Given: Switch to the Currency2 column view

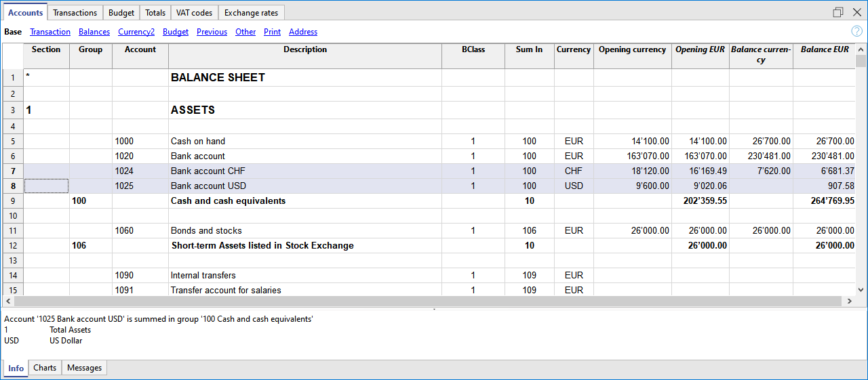Looking at the screenshot, I should click(136, 32).
